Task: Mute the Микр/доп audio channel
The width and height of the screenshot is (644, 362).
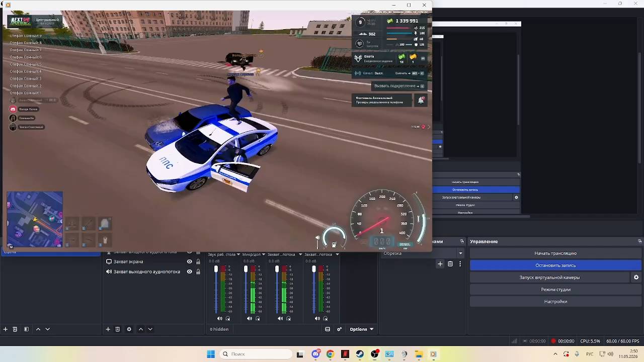Action: coord(250,318)
